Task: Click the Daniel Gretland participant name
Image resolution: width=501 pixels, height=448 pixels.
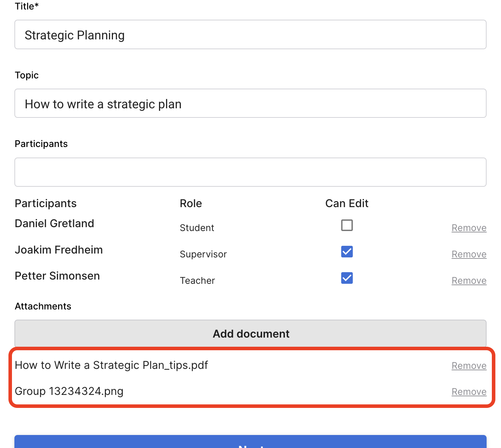Action: (x=55, y=224)
